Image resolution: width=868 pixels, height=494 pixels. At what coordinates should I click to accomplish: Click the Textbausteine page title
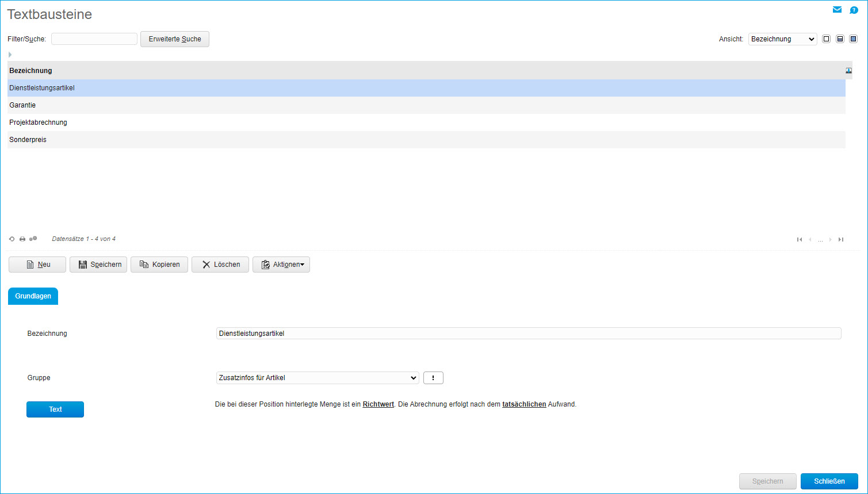[x=49, y=14]
